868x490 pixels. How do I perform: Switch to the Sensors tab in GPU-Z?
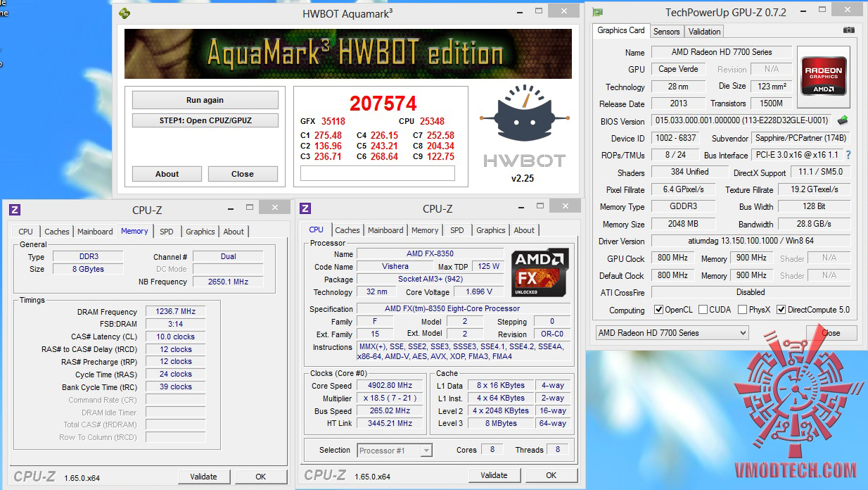pos(666,32)
